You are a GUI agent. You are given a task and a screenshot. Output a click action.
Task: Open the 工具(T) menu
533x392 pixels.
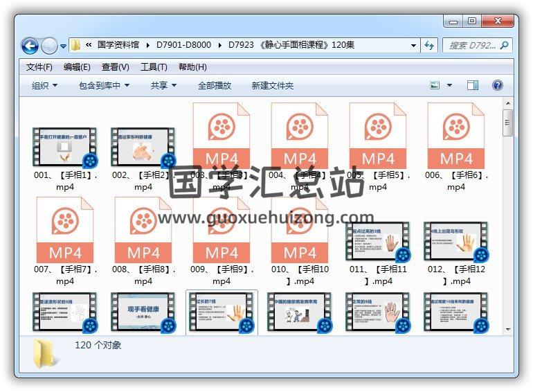pyautogui.click(x=154, y=67)
